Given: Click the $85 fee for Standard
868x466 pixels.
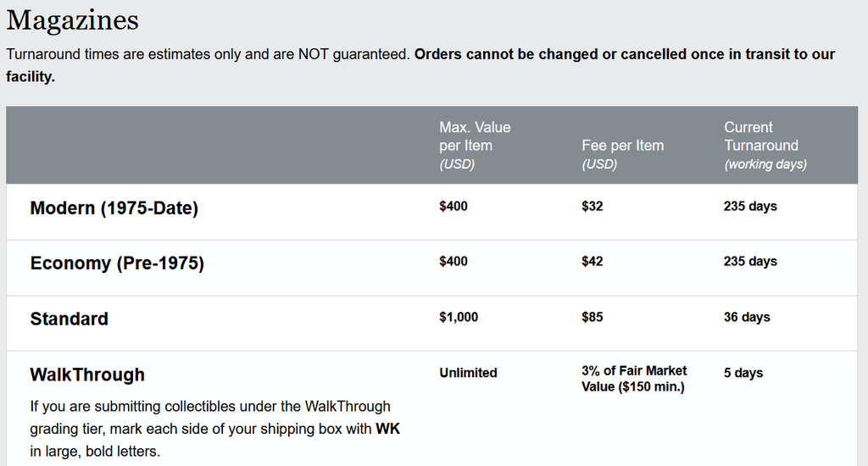Looking at the screenshot, I should tap(592, 317).
